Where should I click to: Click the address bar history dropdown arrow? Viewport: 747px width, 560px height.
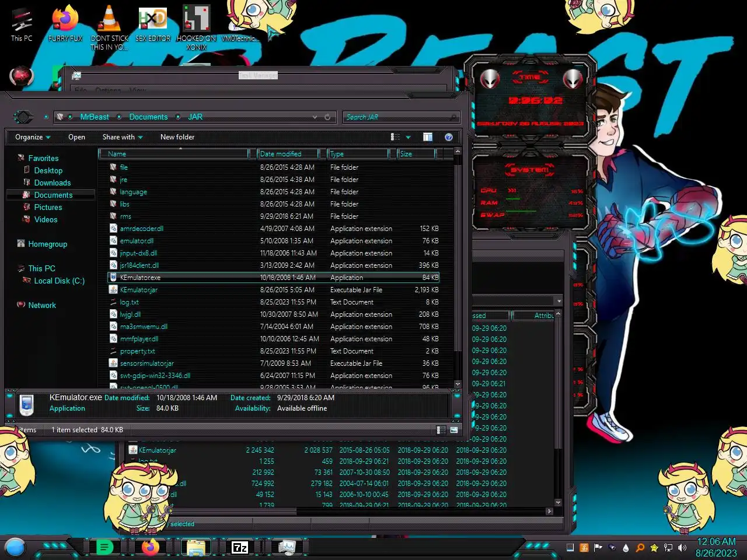tap(315, 117)
